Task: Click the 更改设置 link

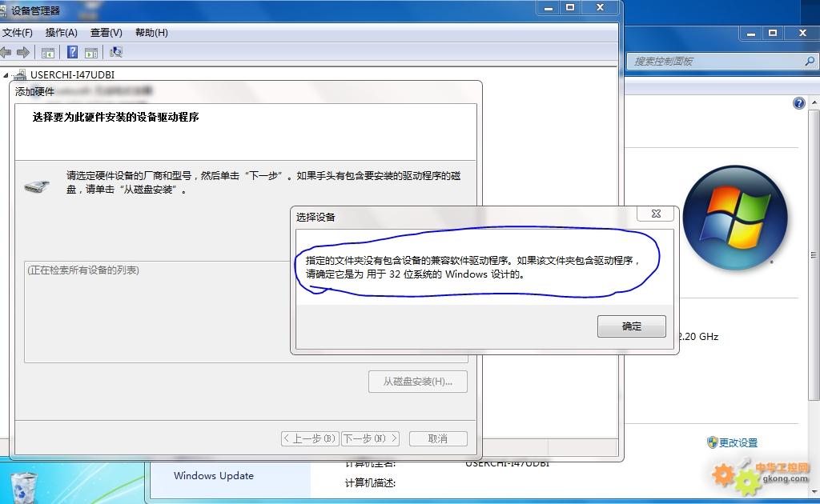Action: 738,443
